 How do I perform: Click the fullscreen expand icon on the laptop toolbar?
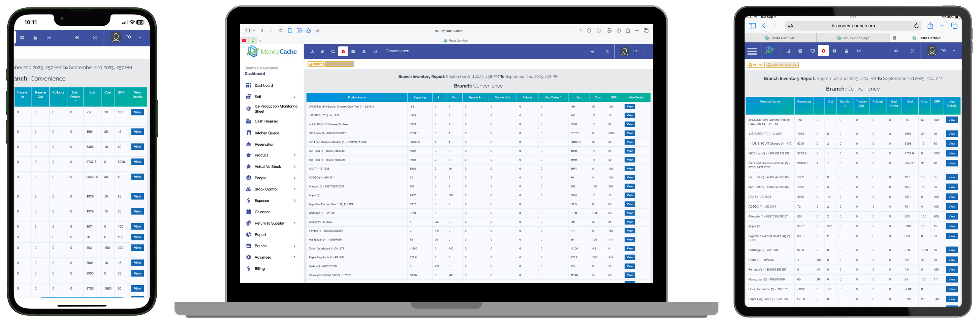point(607,51)
